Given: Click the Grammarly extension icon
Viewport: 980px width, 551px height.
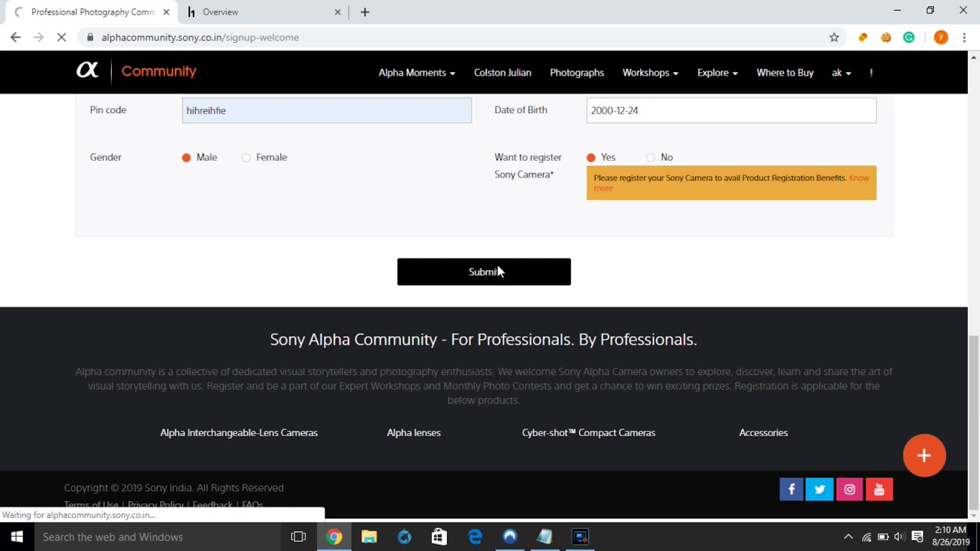Looking at the screenshot, I should click(x=909, y=37).
